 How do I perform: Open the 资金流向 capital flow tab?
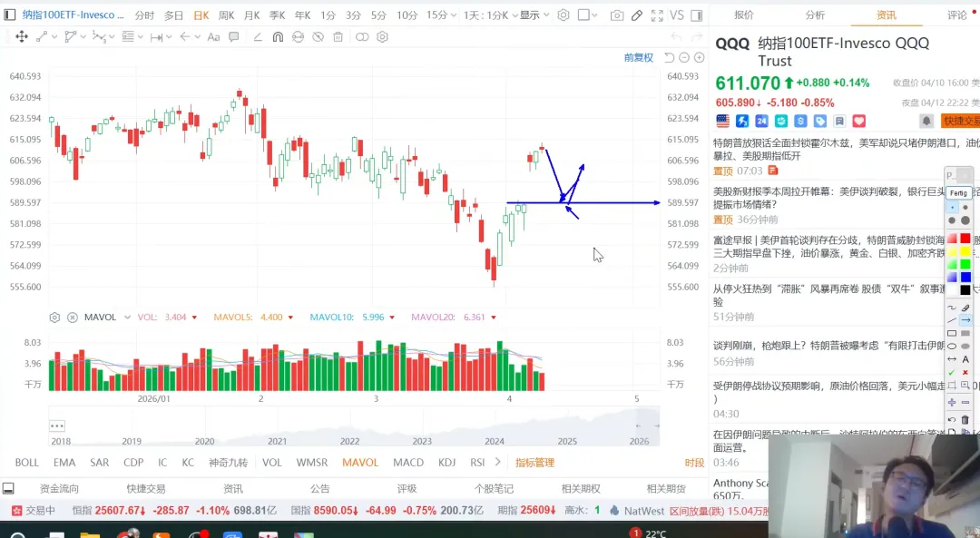click(59, 489)
